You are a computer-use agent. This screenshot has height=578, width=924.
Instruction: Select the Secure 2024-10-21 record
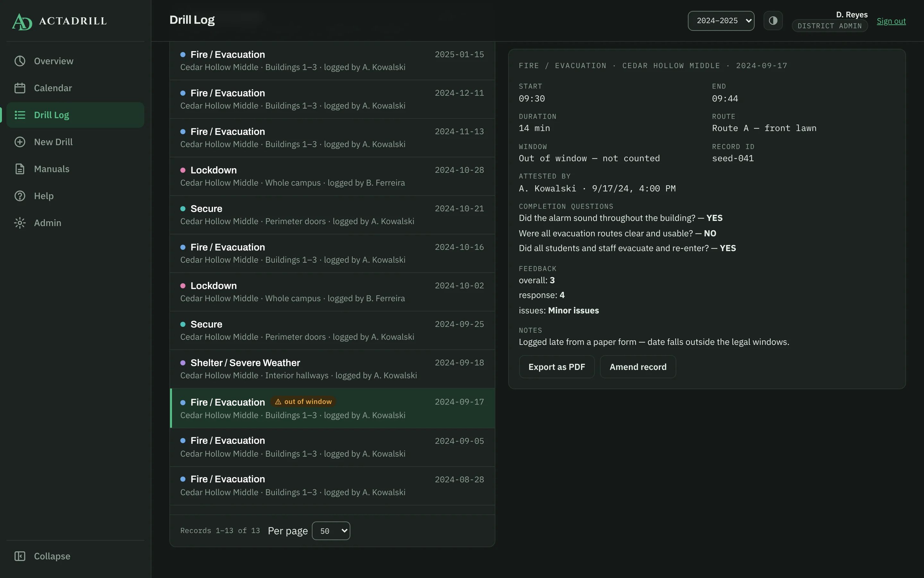pyautogui.click(x=332, y=215)
